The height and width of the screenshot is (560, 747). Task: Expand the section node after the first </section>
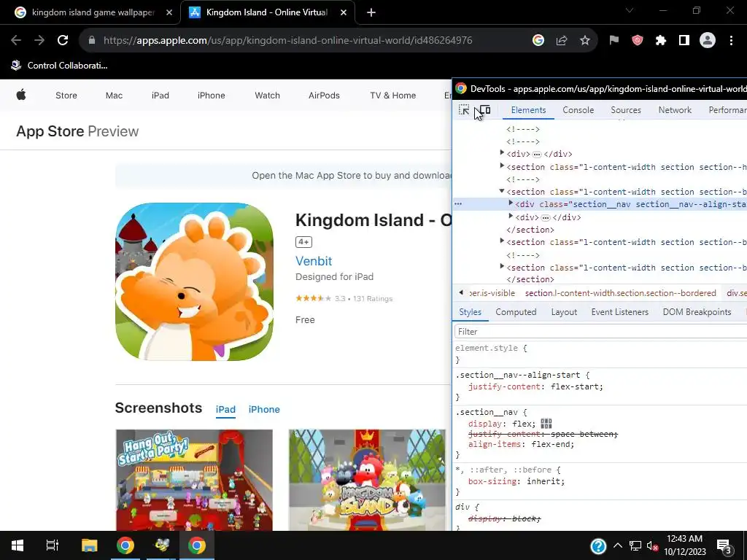click(502, 241)
